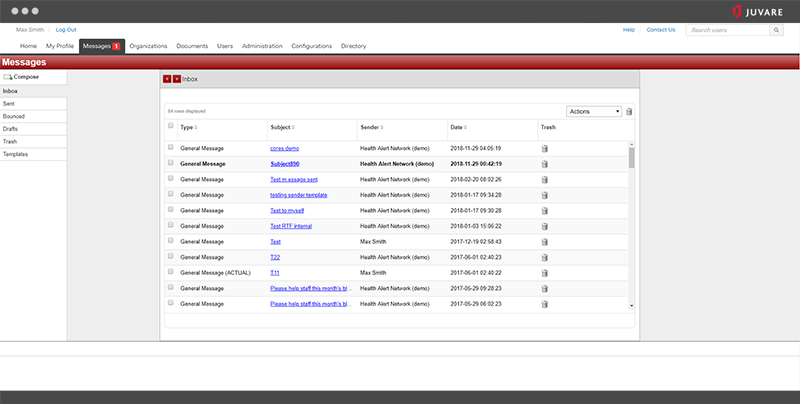The height and width of the screenshot is (404, 800).
Task: Click the Log Out link
Action: tap(66, 30)
